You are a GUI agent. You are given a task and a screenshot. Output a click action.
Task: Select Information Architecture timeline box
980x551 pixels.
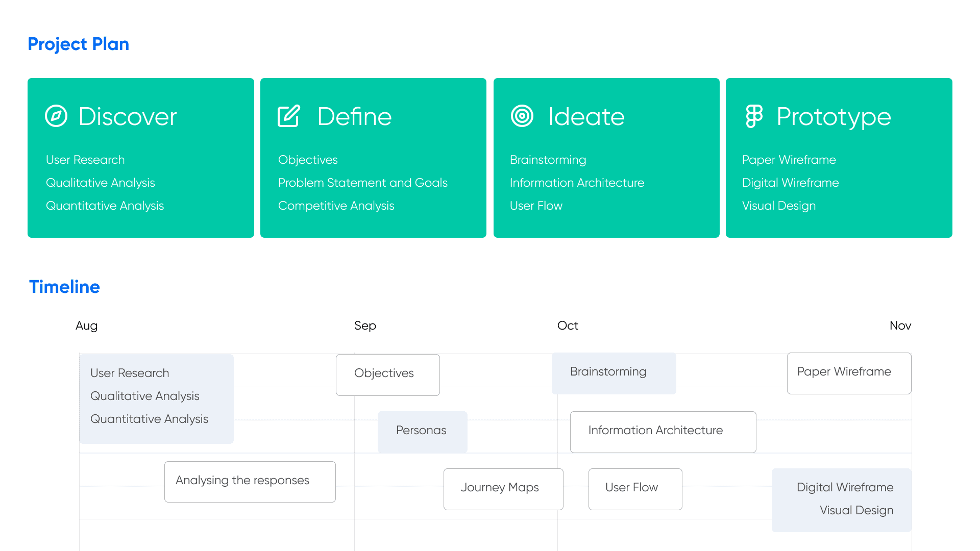click(x=663, y=432)
